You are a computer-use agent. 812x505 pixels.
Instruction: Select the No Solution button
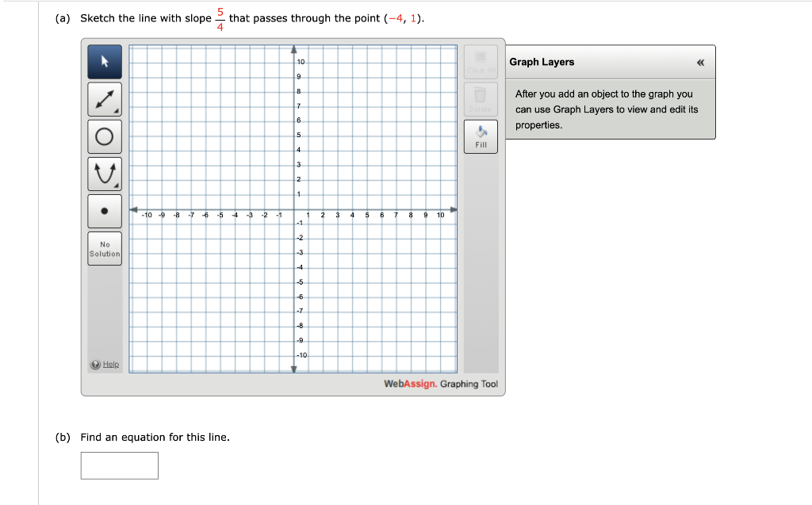click(104, 247)
